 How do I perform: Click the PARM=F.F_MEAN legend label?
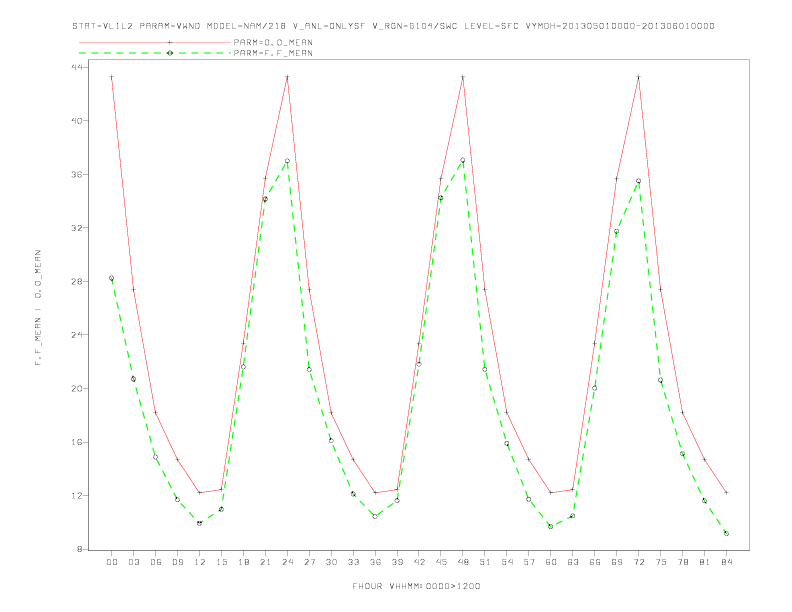click(273, 53)
